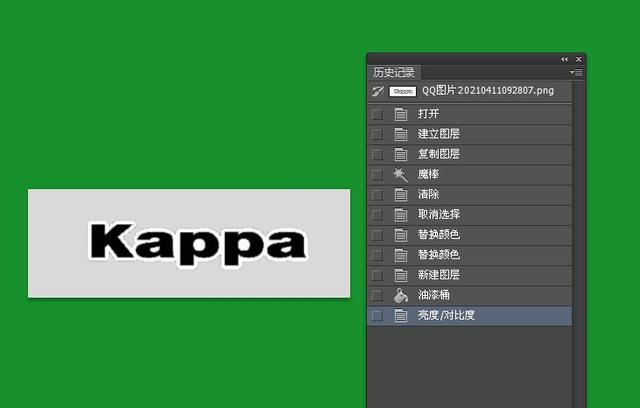The image size is (640, 408).
Task: Click the document icon beside second 替换颜色
Action: 401,255
